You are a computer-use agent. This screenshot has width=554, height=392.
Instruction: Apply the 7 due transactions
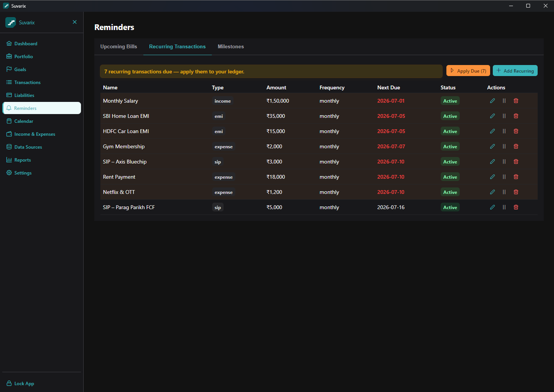point(468,71)
